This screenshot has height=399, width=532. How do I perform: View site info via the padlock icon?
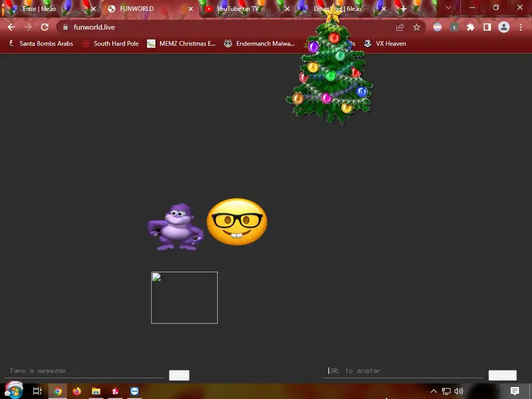[65, 27]
